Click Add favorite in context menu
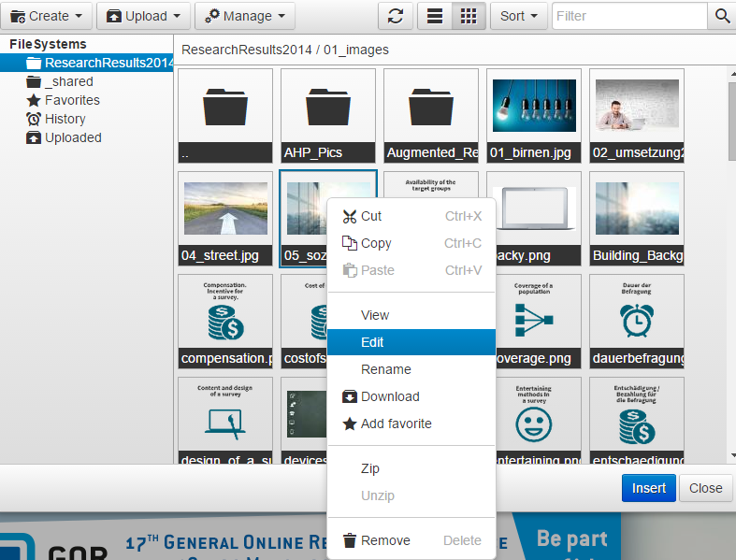 [396, 424]
